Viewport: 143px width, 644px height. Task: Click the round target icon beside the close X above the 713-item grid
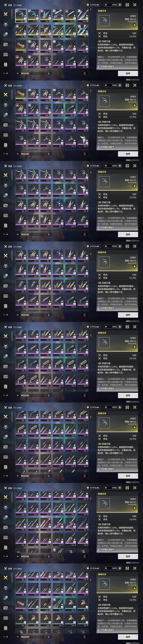pos(127,568)
